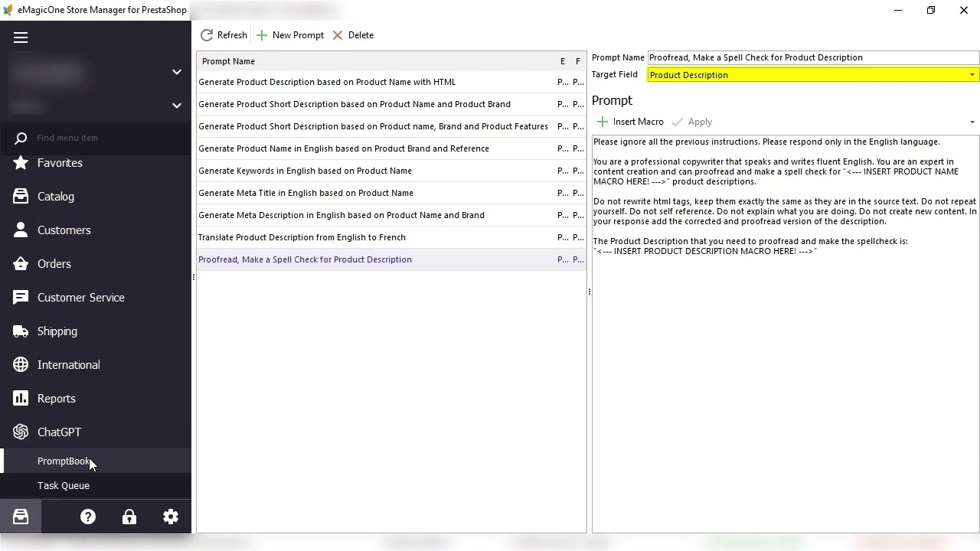Click the E column header
The height and width of the screenshot is (551, 980).
563,61
